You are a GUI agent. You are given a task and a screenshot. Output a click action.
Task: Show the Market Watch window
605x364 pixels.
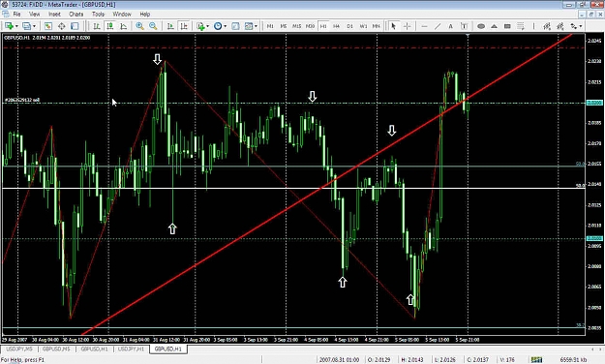click(x=47, y=26)
